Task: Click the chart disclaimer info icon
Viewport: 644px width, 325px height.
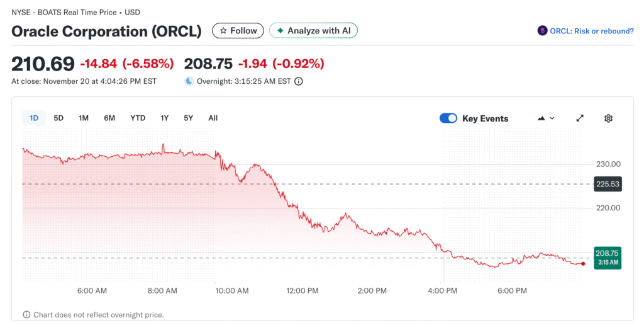Action: pyautogui.click(x=26, y=314)
